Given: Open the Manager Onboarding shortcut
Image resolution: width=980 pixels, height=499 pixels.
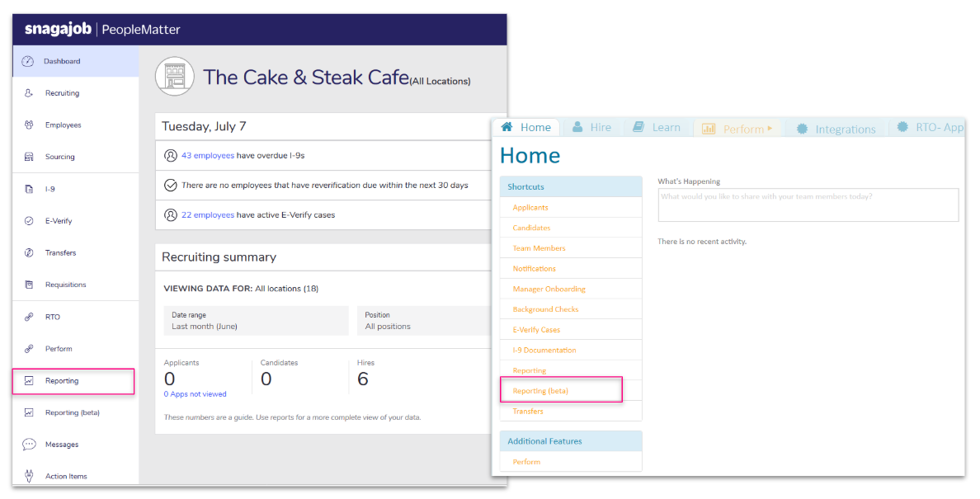Looking at the screenshot, I should [549, 290].
